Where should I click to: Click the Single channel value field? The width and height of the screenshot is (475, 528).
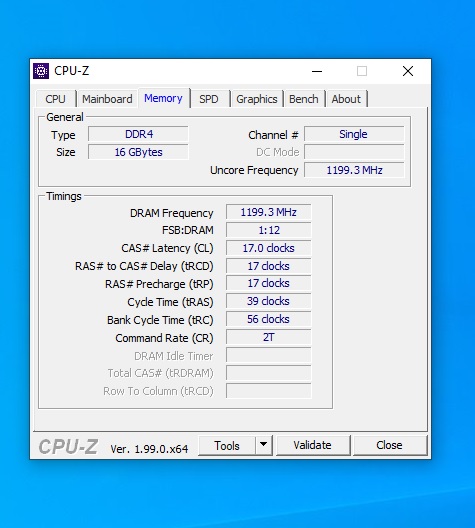pos(354,134)
